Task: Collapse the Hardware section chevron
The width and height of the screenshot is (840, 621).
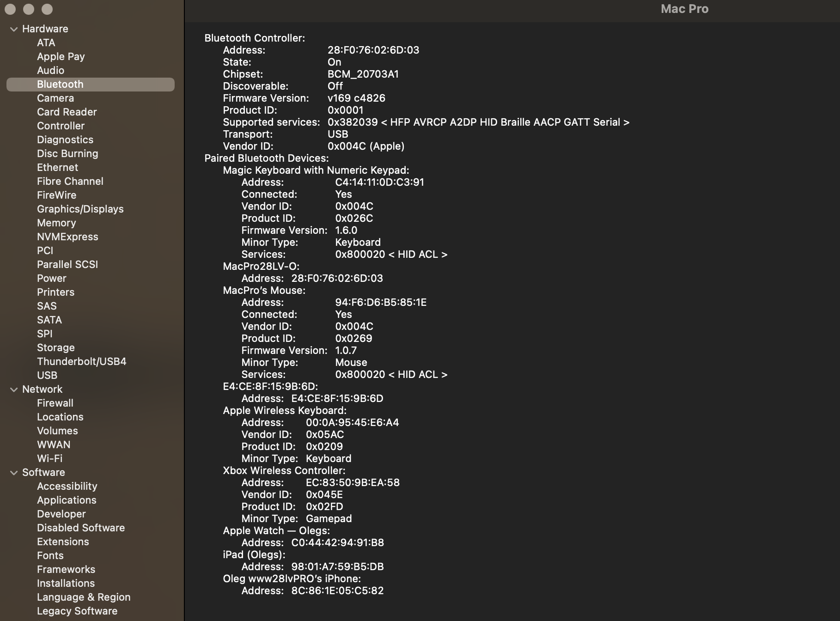Action: coord(14,29)
